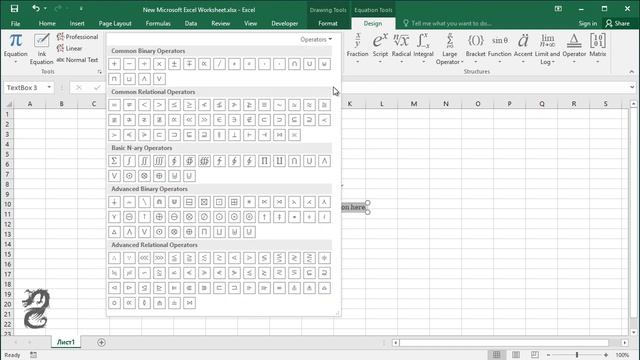Viewport: 640px width, 360px height.
Task: Insert the single integral N-ary operator
Action: pyautogui.click(x=129, y=161)
